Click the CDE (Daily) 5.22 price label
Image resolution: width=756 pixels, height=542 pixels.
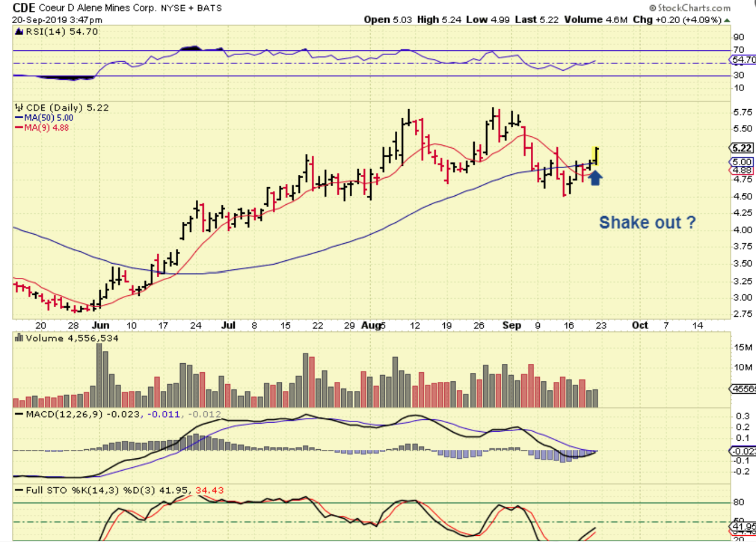click(67, 107)
